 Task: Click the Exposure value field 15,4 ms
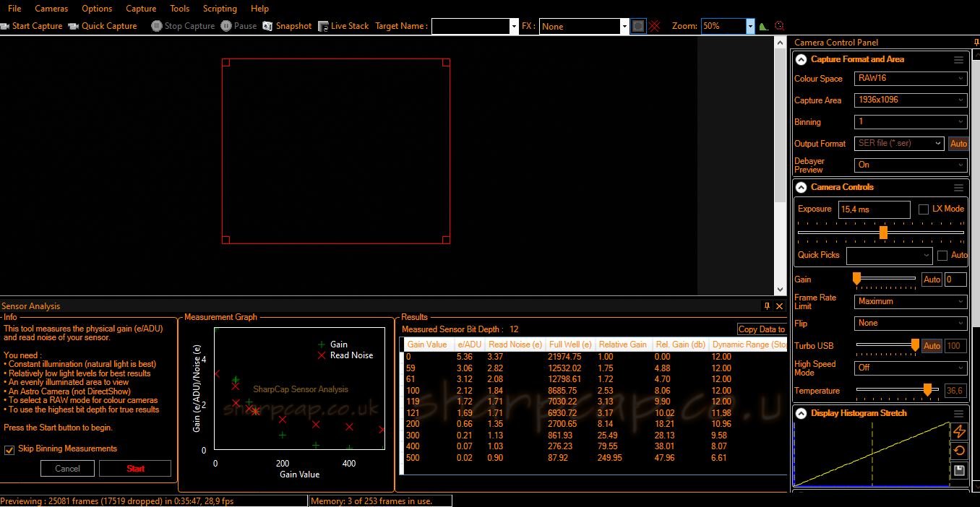(x=874, y=209)
